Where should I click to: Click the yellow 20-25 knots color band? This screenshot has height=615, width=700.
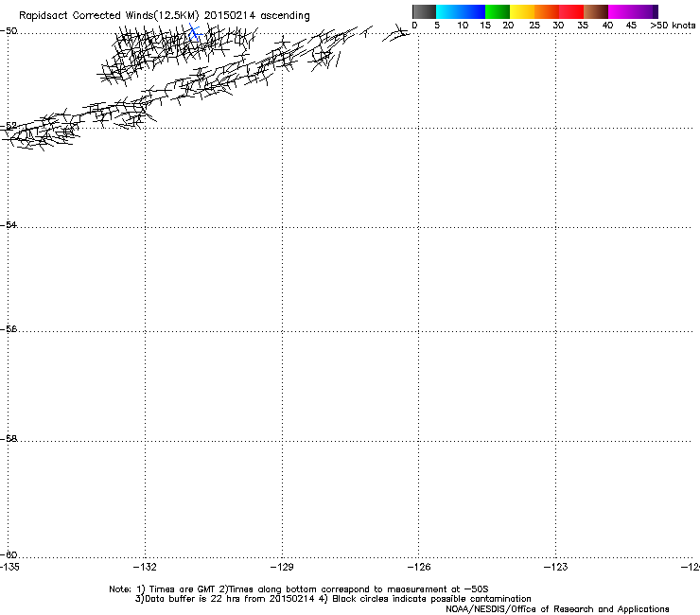pyautogui.click(x=522, y=11)
